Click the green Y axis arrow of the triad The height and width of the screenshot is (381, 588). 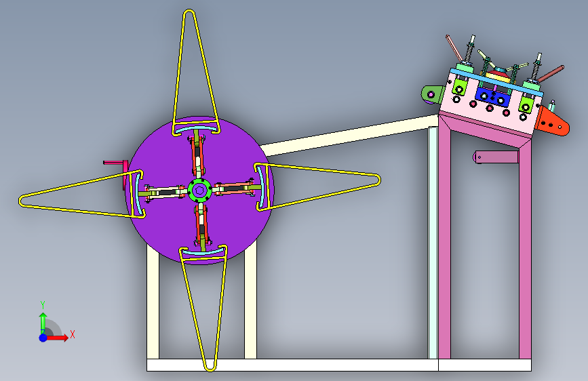click(43, 323)
